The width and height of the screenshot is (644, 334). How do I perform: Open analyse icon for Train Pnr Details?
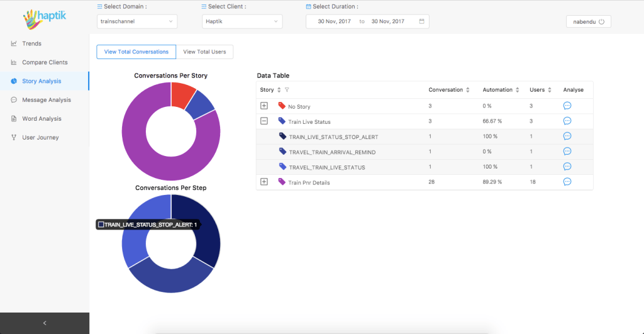[x=567, y=182]
